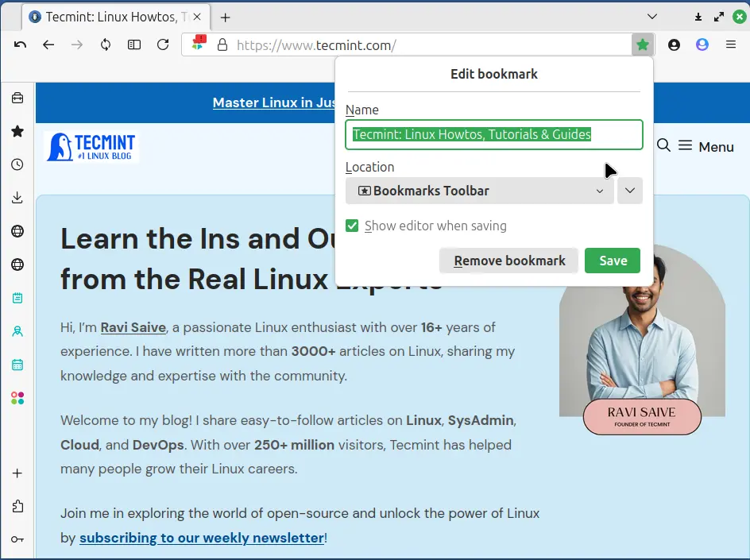Open the teal person sidebar icon
Viewport: 750px width, 560px height.
click(x=17, y=331)
